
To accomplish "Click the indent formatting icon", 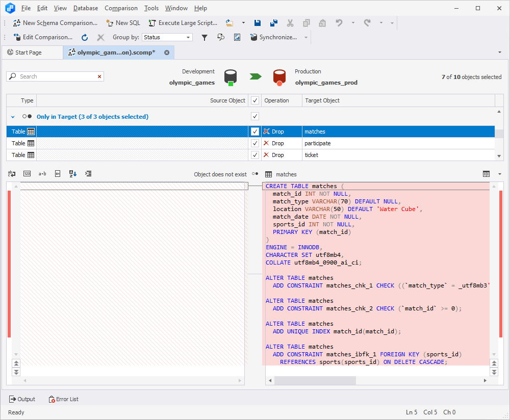I will tap(88, 174).
